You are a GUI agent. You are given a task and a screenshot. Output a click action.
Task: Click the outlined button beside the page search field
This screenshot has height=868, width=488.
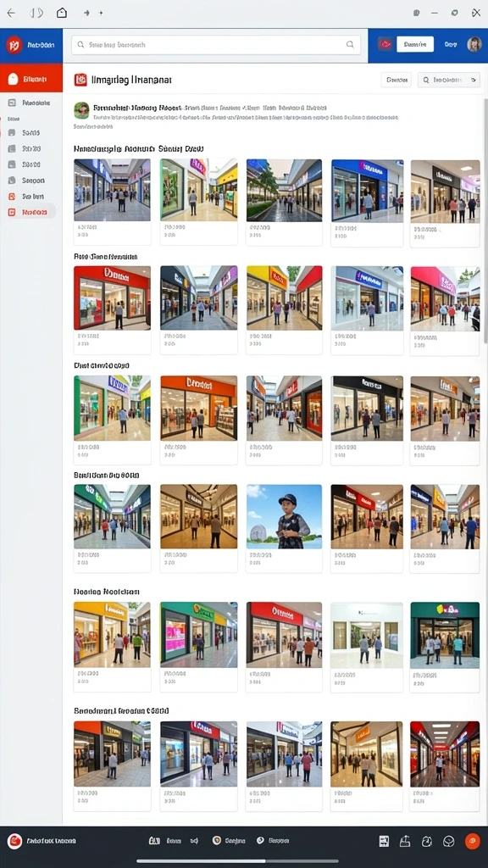pyautogui.click(x=396, y=81)
